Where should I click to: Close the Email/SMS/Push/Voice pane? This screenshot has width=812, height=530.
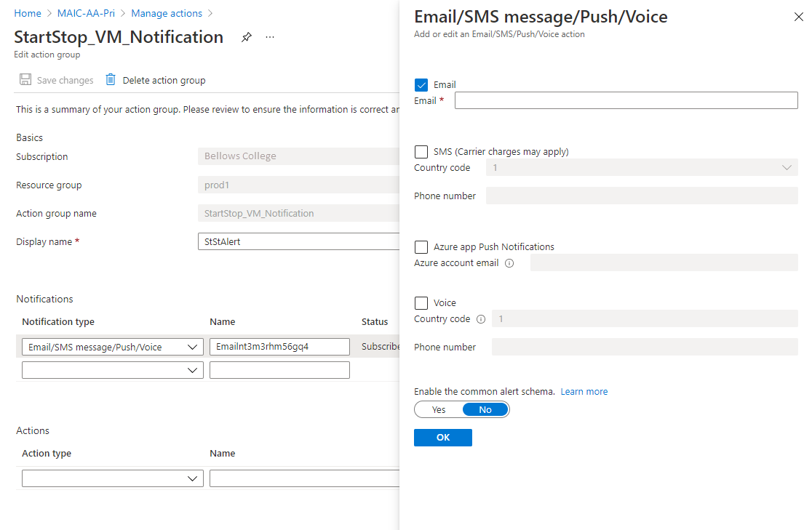click(799, 16)
